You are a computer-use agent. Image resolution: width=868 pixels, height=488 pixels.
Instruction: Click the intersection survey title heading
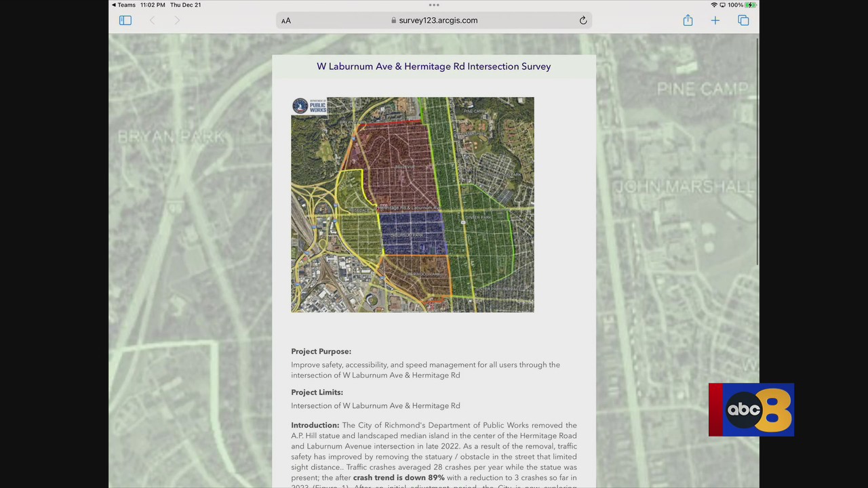[433, 66]
